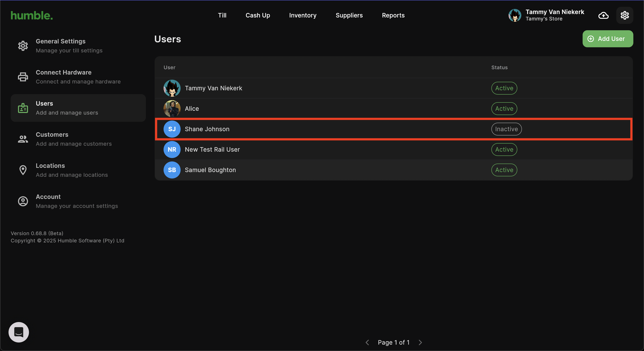Viewport: 644px width, 351px height.
Task: Click the SB initials avatar
Action: (x=172, y=170)
